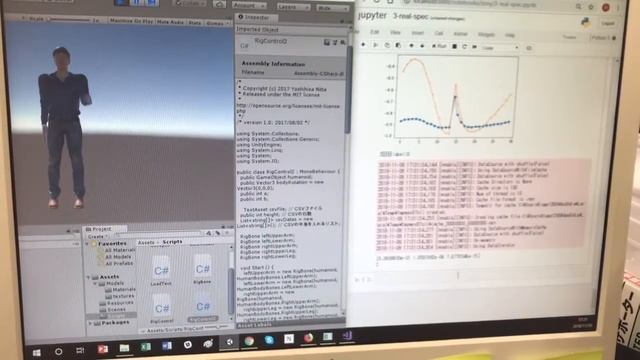Select the textures folder

120,296
